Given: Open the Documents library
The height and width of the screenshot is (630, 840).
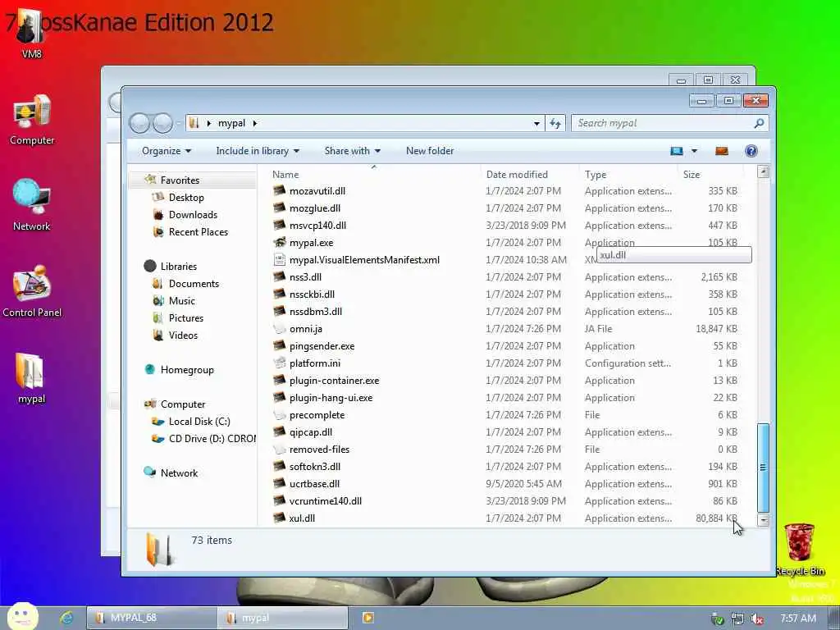Looking at the screenshot, I should 194,283.
